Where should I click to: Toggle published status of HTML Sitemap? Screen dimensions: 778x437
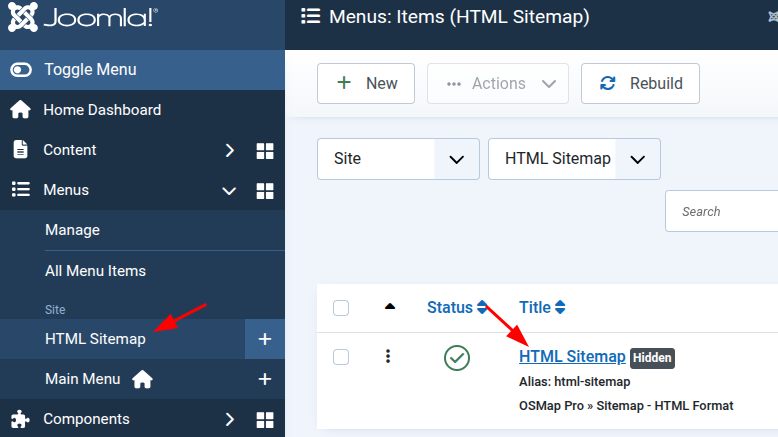point(457,358)
